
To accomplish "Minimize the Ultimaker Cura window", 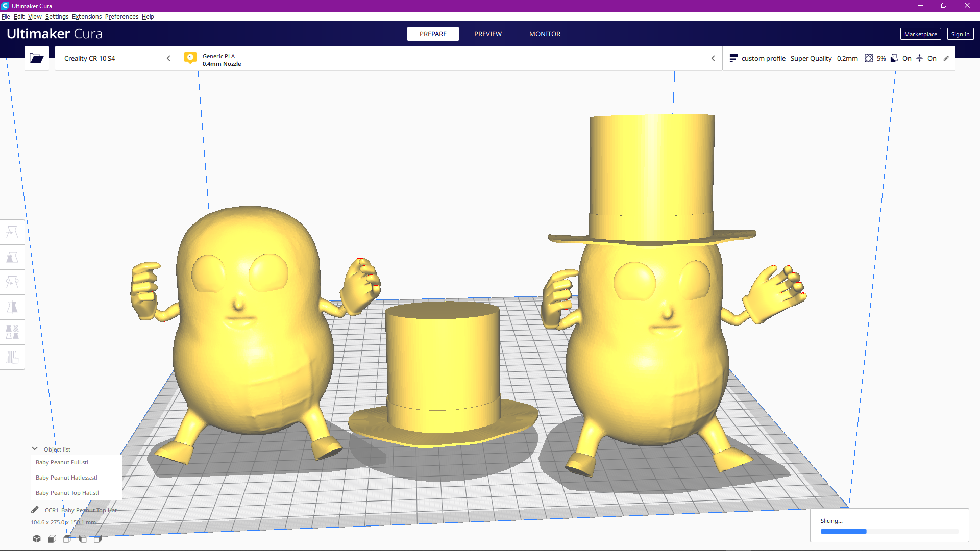I will (x=921, y=6).
